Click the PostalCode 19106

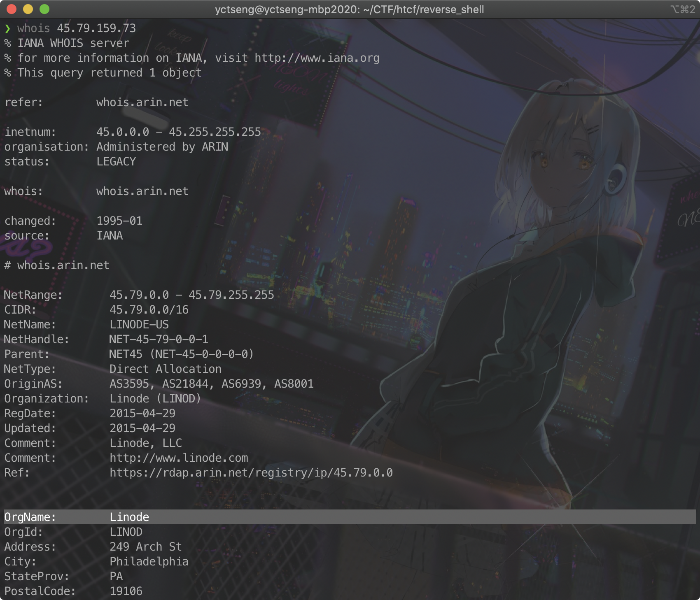(x=126, y=591)
